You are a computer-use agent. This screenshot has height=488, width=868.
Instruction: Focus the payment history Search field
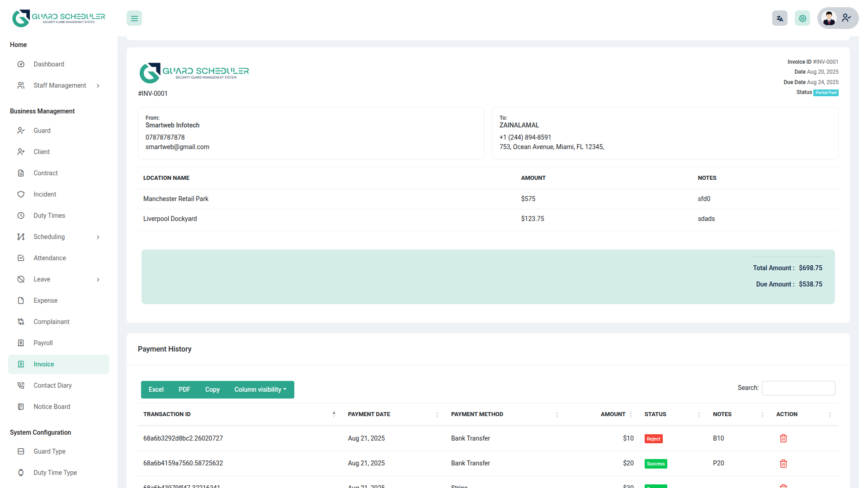[x=798, y=388]
